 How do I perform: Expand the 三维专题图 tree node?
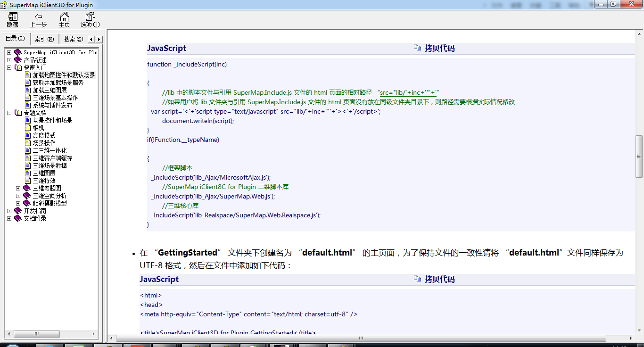[18, 188]
